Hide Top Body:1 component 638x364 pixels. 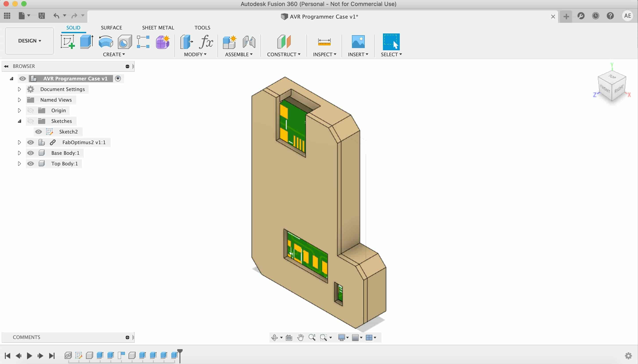coord(31,163)
